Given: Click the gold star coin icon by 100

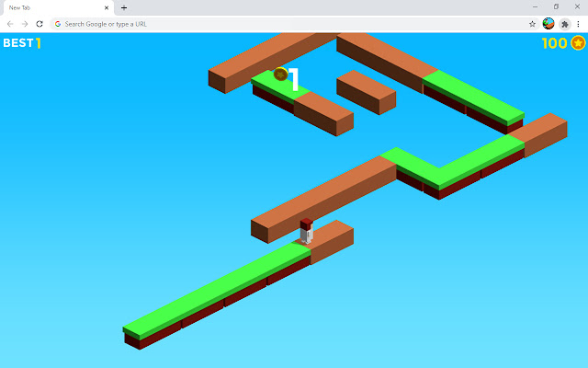Looking at the screenshot, I should pos(578,43).
